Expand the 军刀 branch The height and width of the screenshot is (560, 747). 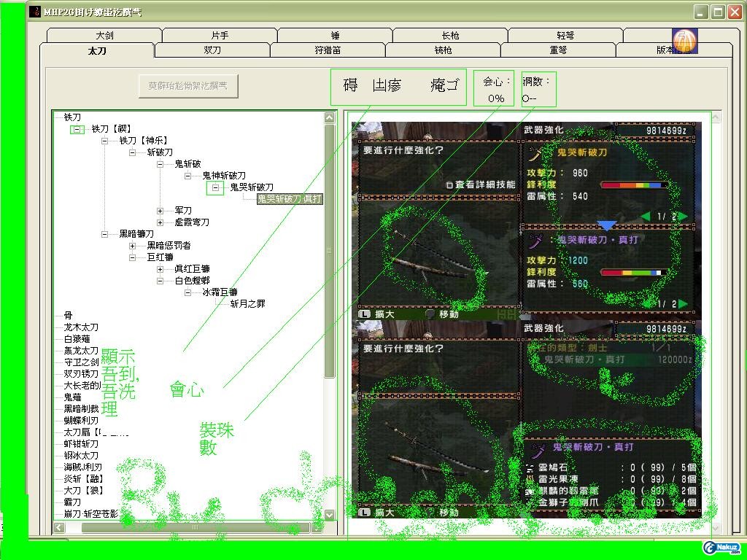(x=160, y=211)
